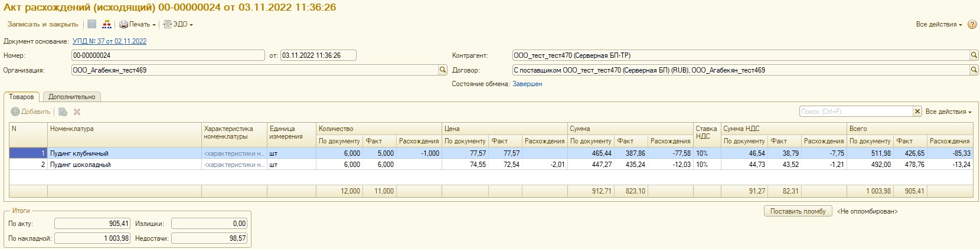The width and height of the screenshot is (980, 249).
Task: Open top Все действия menu beside help
Action: [x=939, y=24]
